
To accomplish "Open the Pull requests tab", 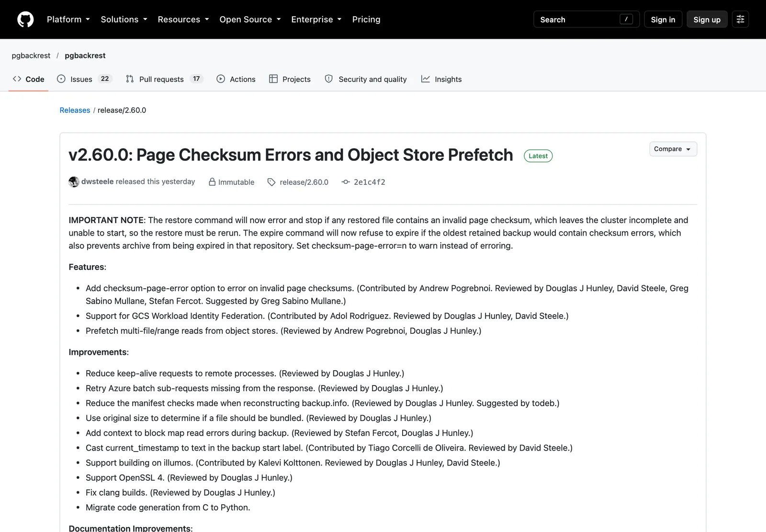I will click(164, 79).
